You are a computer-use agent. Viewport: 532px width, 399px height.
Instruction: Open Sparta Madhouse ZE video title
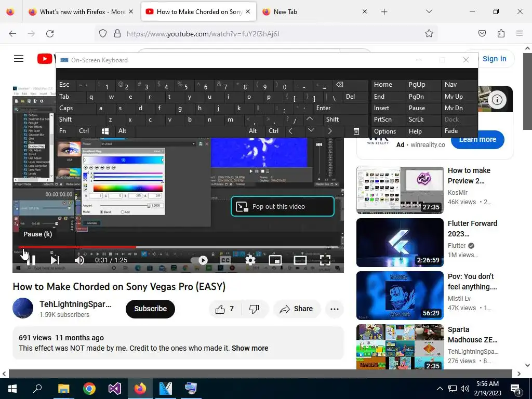tap(472, 335)
